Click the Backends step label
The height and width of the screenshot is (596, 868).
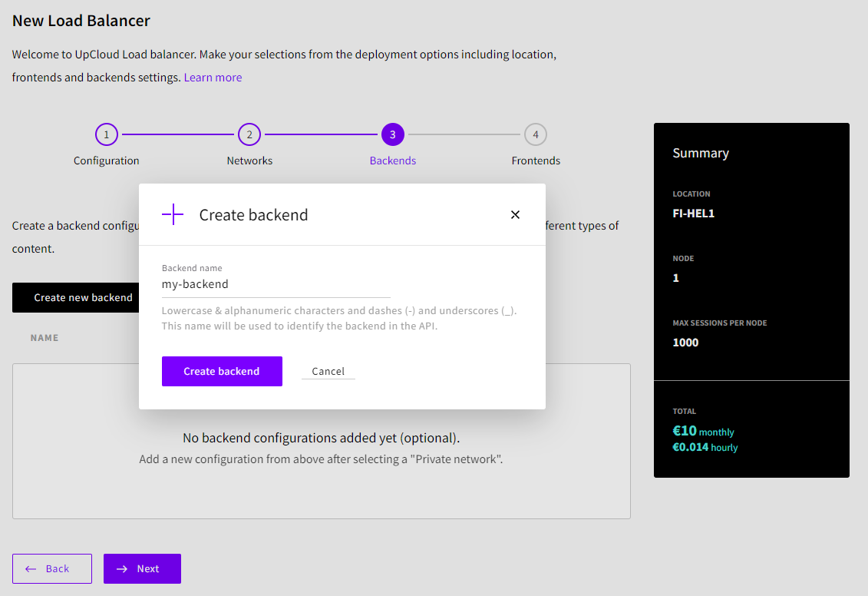pos(392,161)
